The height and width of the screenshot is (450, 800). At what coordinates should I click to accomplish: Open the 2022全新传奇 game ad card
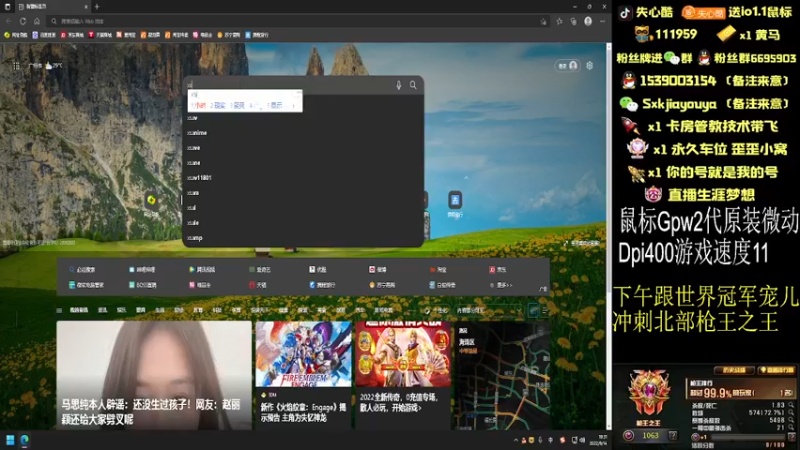click(x=403, y=375)
